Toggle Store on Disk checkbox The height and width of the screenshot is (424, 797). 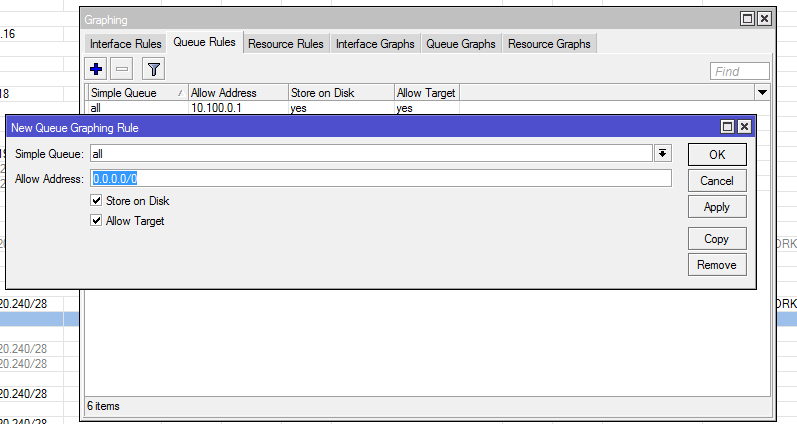(x=97, y=201)
